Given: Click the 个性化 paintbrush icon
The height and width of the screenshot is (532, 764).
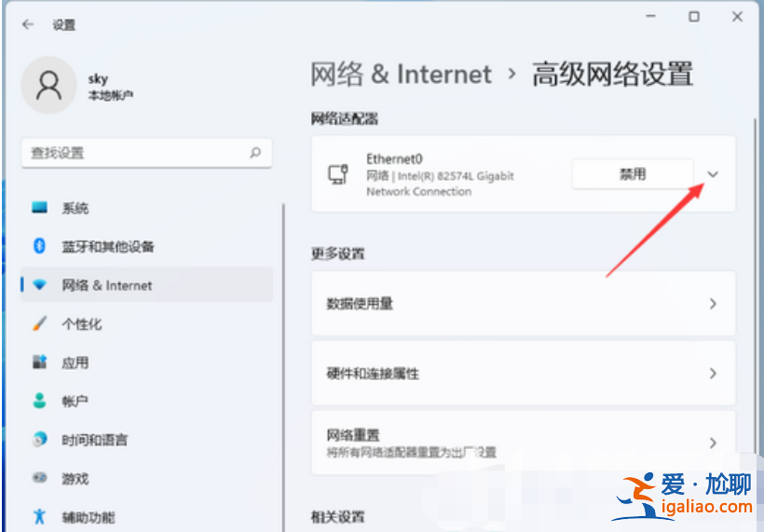Looking at the screenshot, I should coord(39,323).
